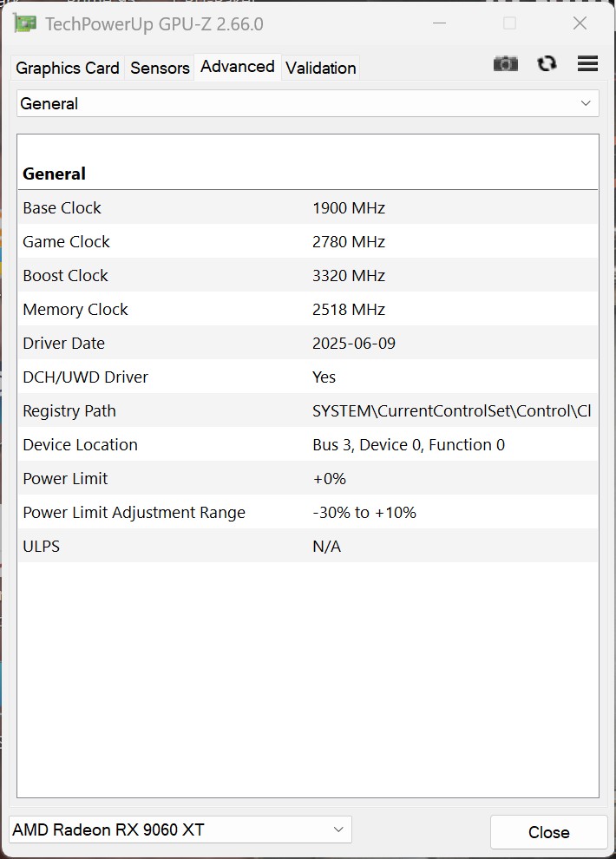Expand the General category dropdown

coord(307,103)
